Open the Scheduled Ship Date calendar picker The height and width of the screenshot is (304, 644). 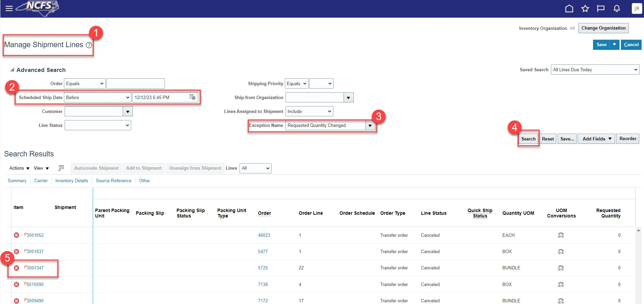(192, 97)
